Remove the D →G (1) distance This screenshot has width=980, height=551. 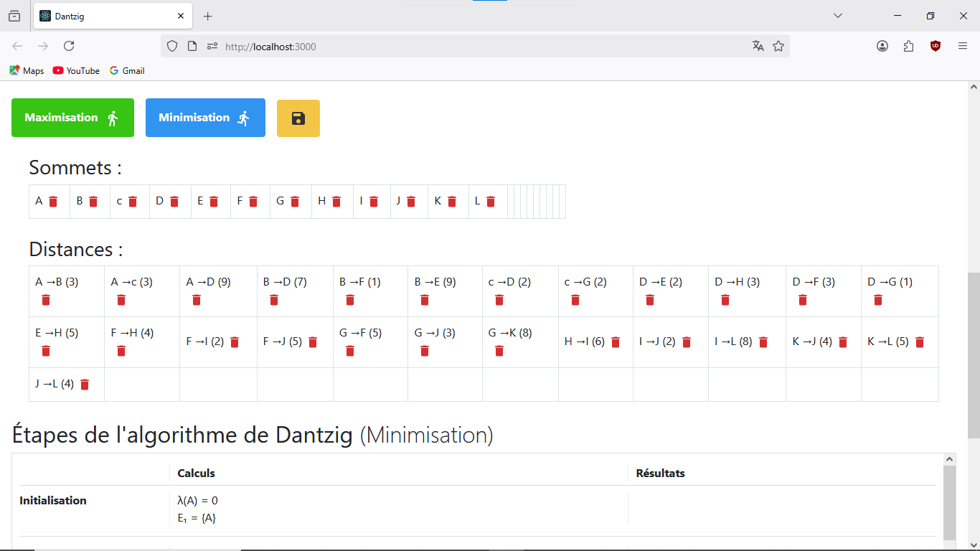(x=878, y=300)
